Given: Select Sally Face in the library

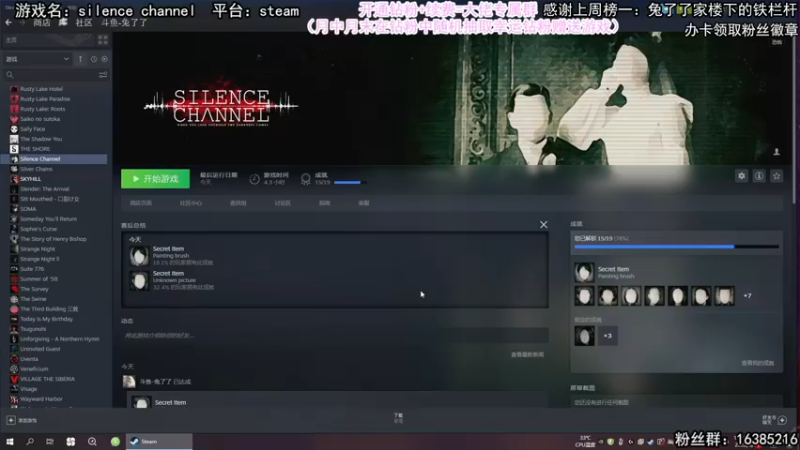Looking at the screenshot, I should point(33,129).
